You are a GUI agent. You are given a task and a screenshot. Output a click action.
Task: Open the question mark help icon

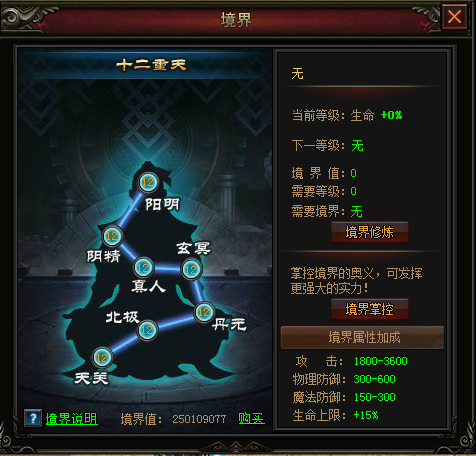point(33,418)
